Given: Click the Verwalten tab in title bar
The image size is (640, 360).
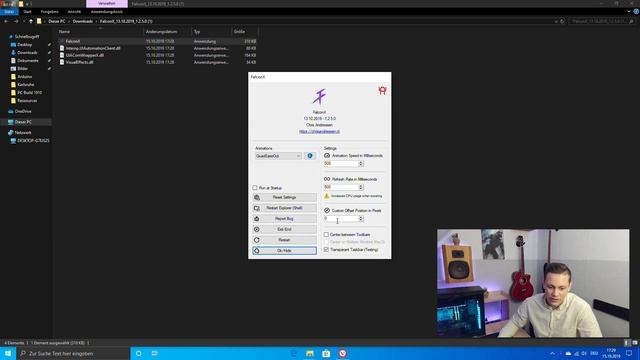Looking at the screenshot, I should 107,3.
